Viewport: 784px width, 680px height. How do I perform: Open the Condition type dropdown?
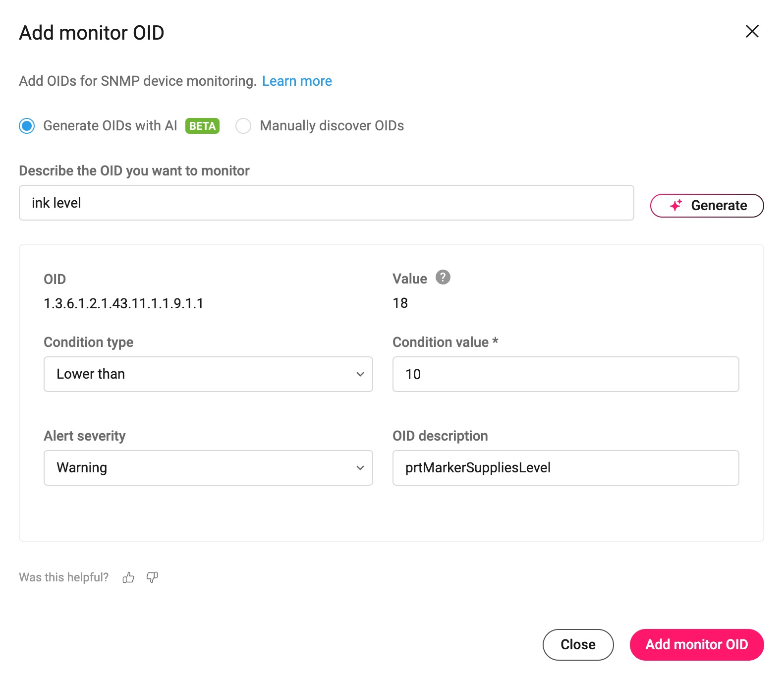(x=208, y=374)
